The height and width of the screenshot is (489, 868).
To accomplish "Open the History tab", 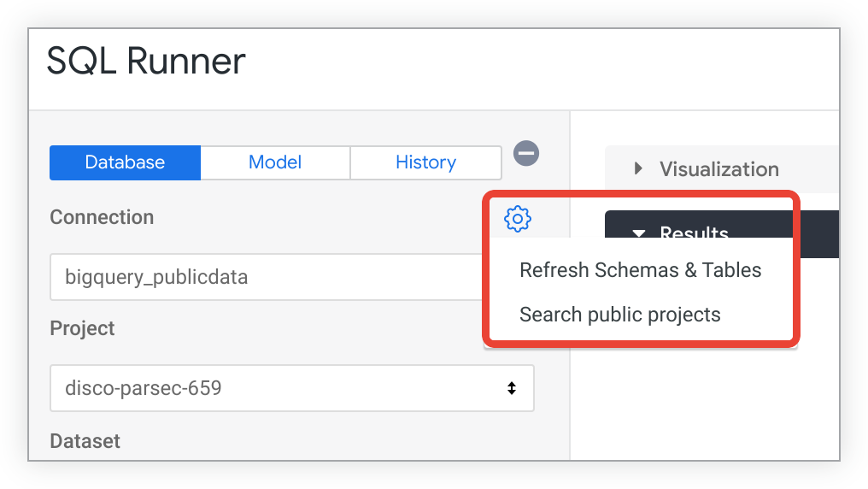I will click(425, 162).
